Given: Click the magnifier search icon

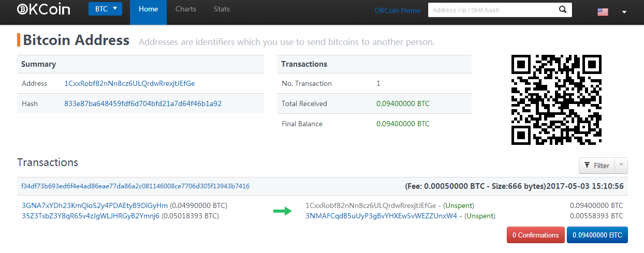Looking at the screenshot, I should point(563,10).
